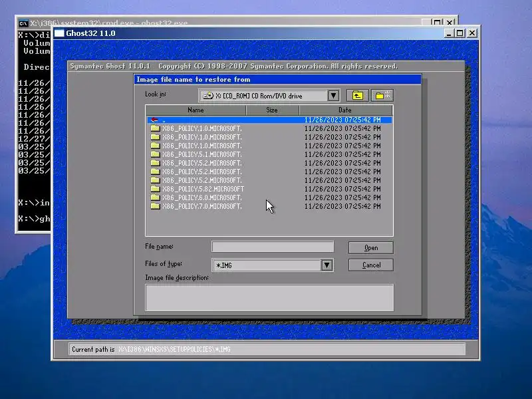Open the Look in drive dropdown arrow

[334, 96]
